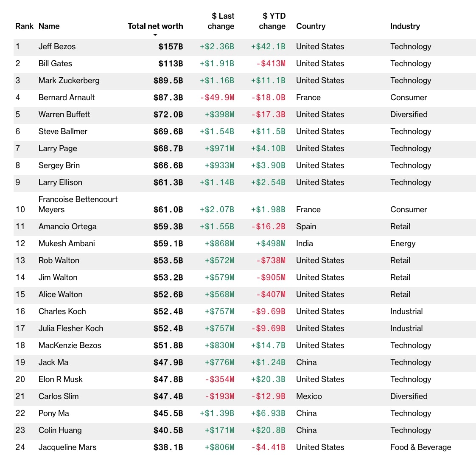Open Bernard Arnault's profile

(x=67, y=97)
